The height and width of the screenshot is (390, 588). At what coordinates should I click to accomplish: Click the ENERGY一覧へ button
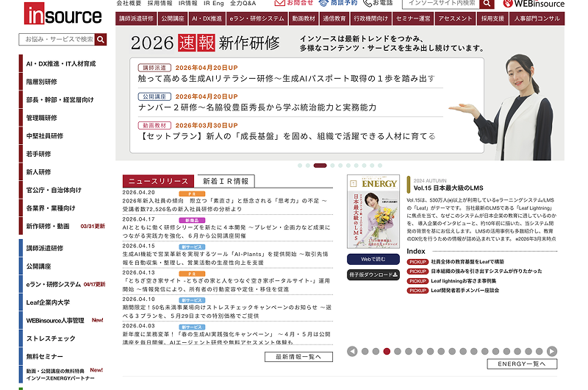pyautogui.click(x=522, y=364)
